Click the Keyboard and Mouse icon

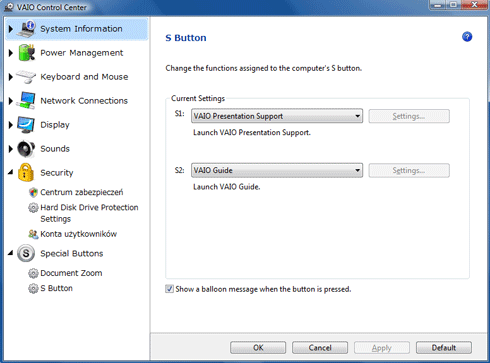[x=26, y=77]
